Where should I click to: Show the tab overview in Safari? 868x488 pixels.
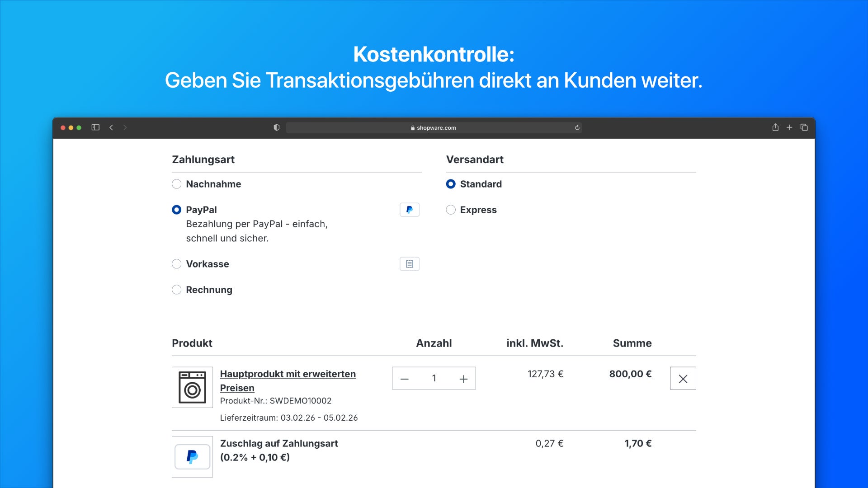coord(804,127)
